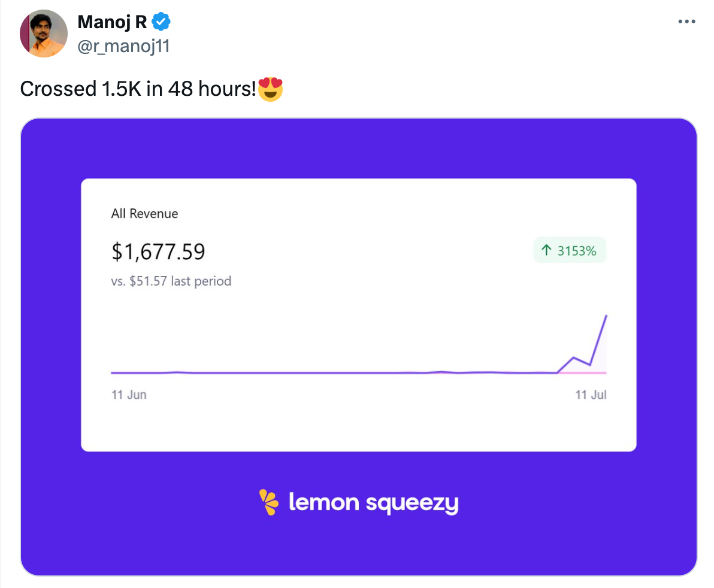
Task: Open the three-dot more options menu
Action: (686, 22)
